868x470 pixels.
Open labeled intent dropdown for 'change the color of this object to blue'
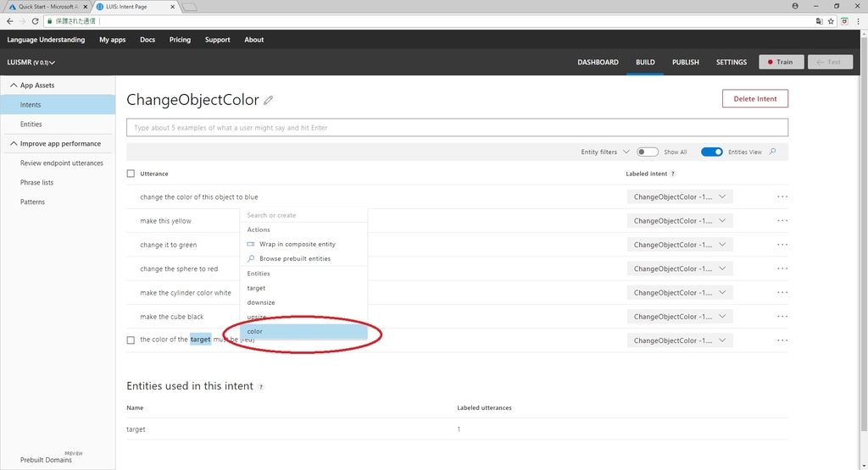[x=680, y=196]
